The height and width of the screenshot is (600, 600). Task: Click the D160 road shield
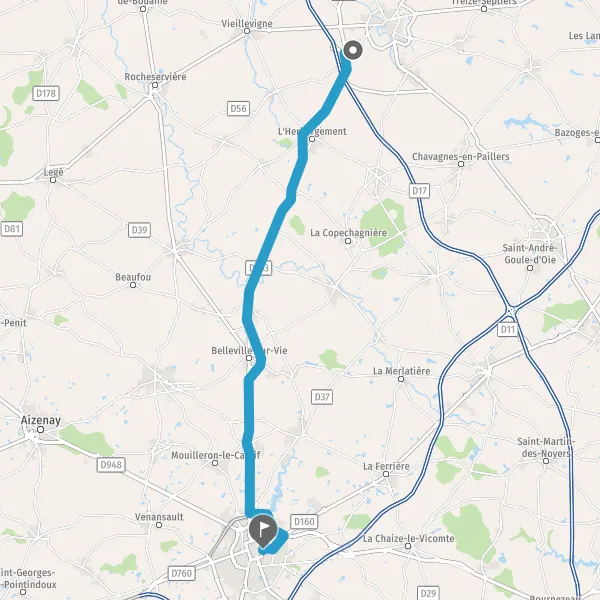coord(304,522)
